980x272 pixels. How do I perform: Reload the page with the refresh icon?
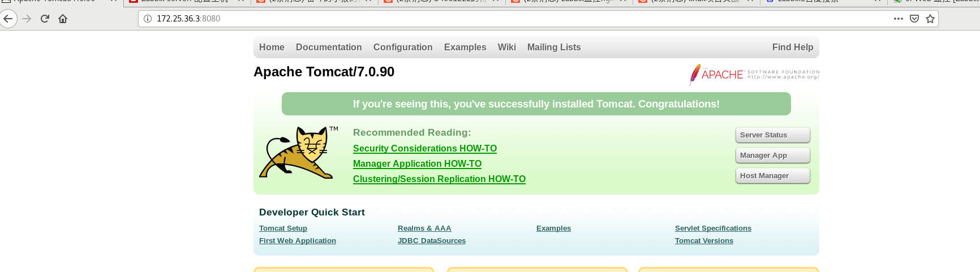point(45,19)
